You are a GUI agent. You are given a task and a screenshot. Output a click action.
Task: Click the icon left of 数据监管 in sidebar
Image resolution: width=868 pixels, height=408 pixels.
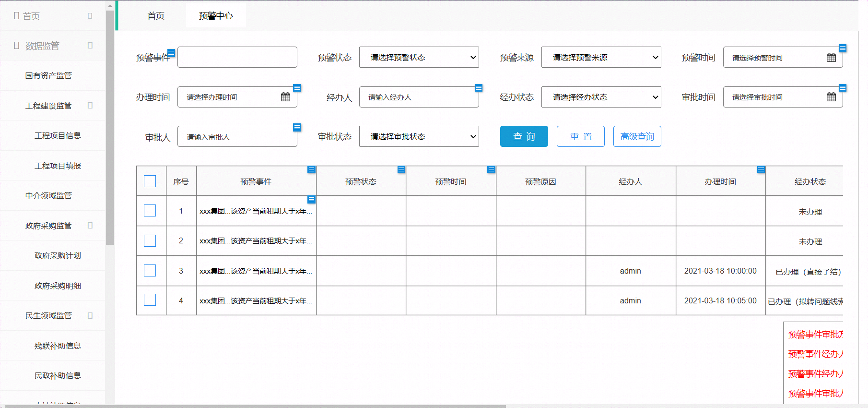[16, 46]
